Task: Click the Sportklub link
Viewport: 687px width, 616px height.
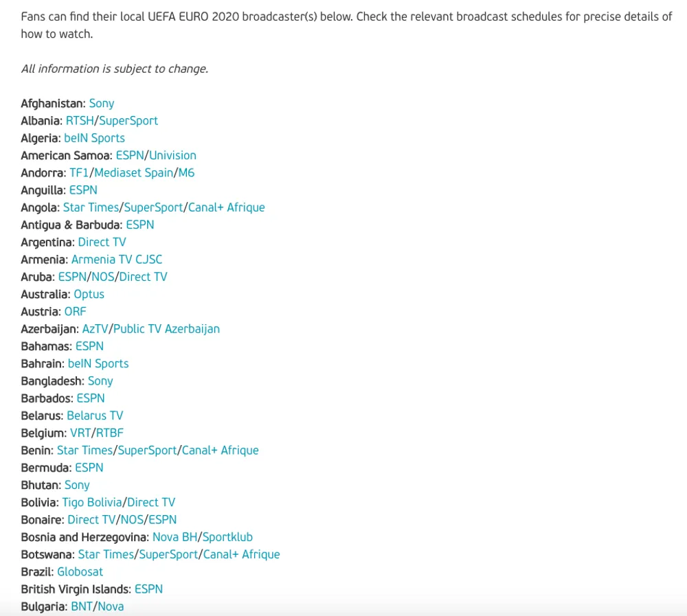Action: point(227,537)
